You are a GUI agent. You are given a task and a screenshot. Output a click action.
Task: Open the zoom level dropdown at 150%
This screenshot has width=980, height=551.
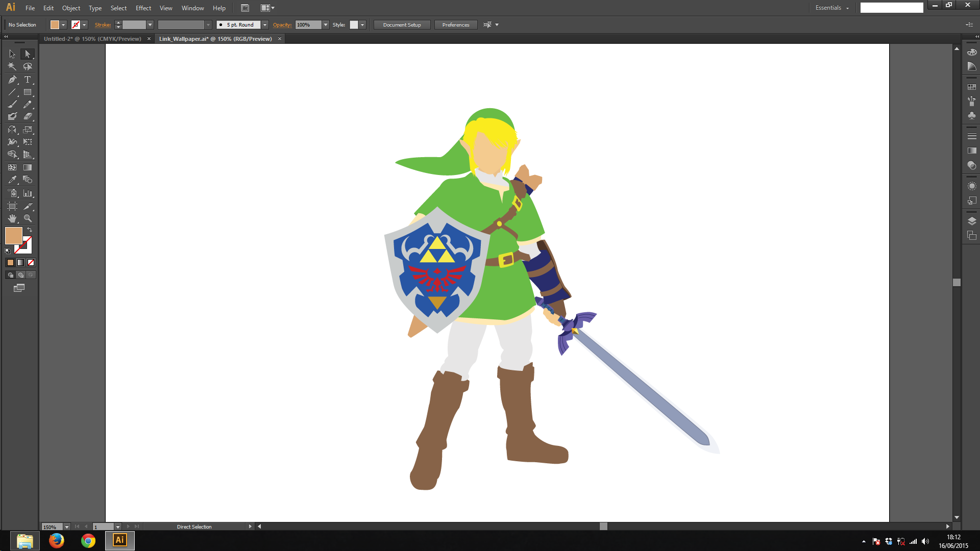pos(66,527)
